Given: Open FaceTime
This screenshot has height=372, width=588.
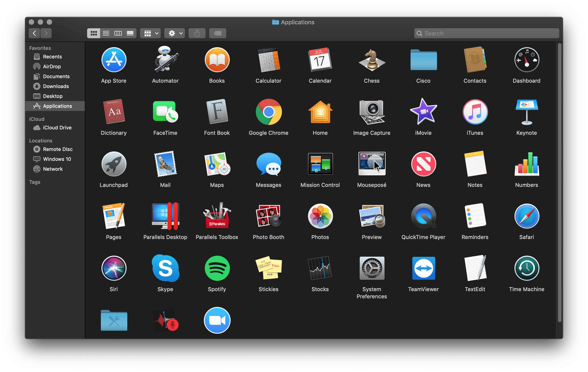Looking at the screenshot, I should point(165,112).
